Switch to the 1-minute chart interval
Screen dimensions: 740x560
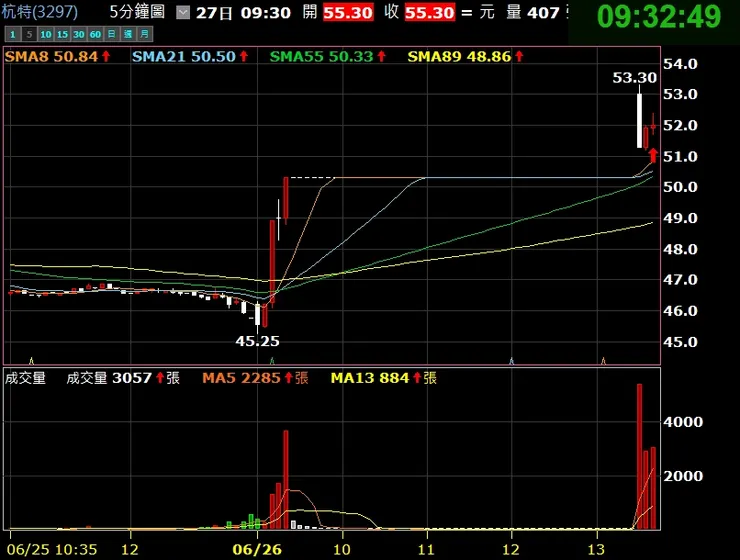tap(13, 34)
